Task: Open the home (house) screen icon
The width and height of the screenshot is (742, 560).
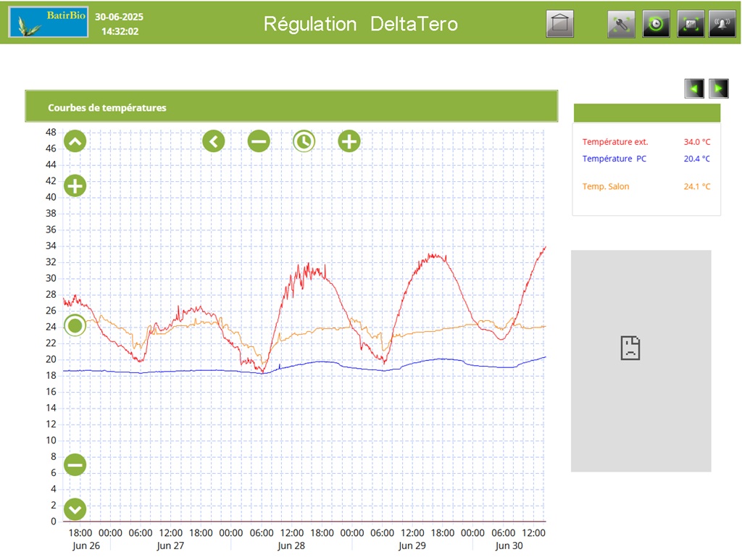Action: (x=559, y=25)
